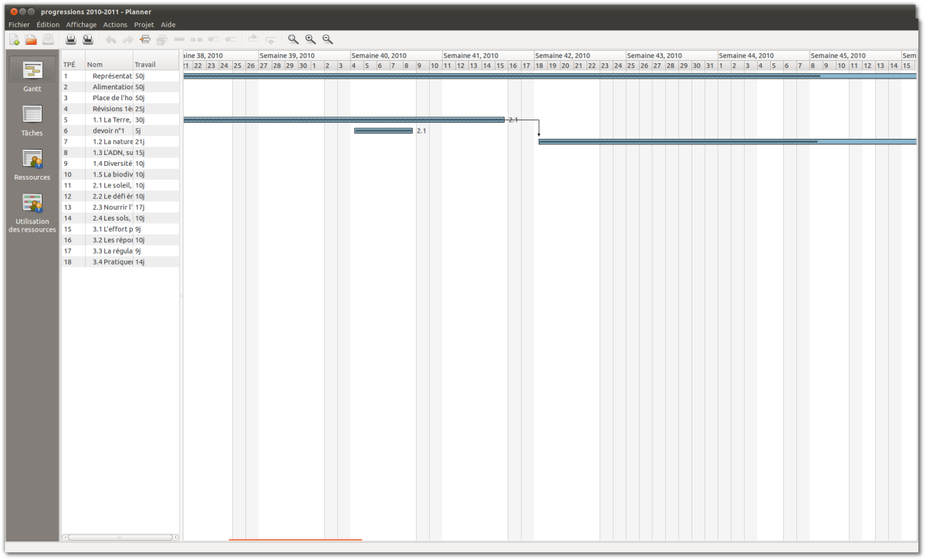Image resolution: width=926 pixels, height=560 pixels.
Task: Select task row Place de l'ho
Action: [x=120, y=98]
